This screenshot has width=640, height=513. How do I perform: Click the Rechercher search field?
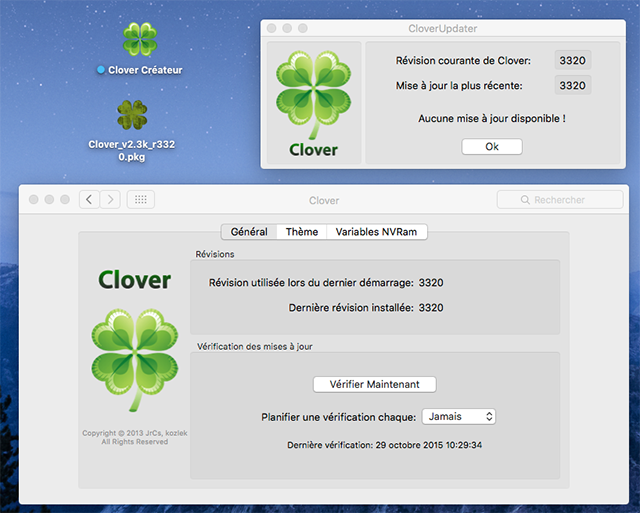click(560, 200)
